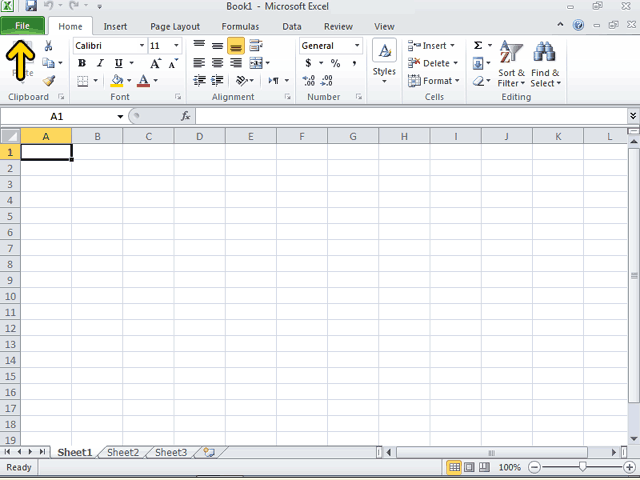Click the AutoSum sigma icon
Image resolution: width=640 pixels, height=480 pixels.
point(478,45)
